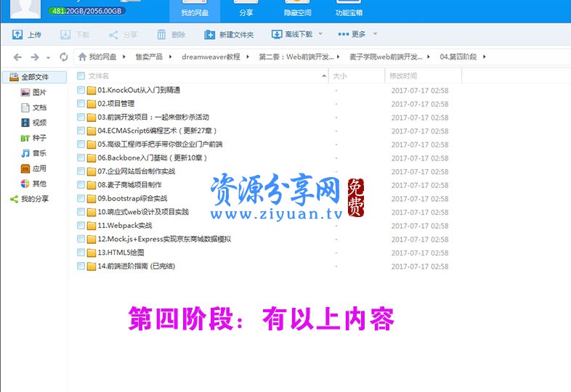Click the upload icon
Image resolution: width=571 pixels, height=392 pixels.
pos(17,35)
